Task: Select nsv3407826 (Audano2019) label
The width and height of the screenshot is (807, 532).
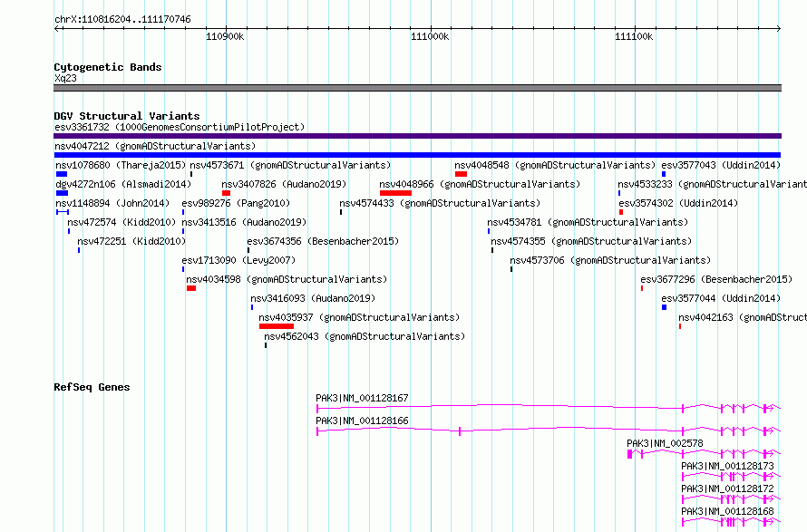Action: click(x=284, y=184)
